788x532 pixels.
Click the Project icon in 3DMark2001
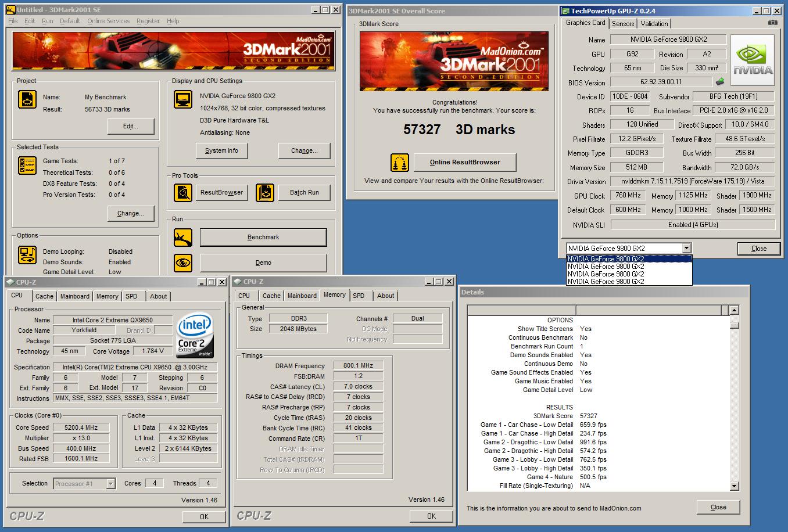(x=27, y=100)
